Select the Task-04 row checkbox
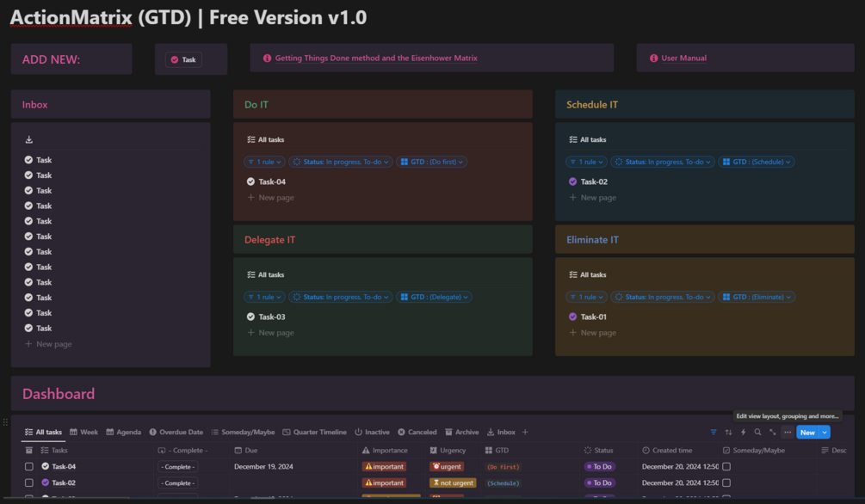 click(29, 466)
